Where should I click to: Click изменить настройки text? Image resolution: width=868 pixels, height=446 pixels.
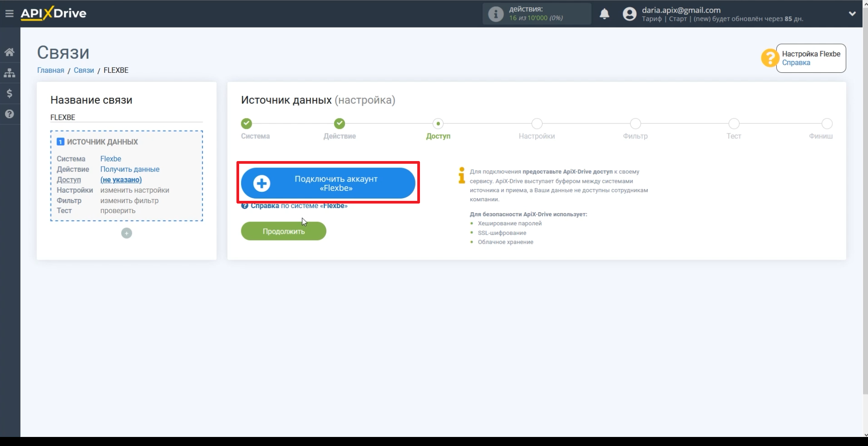pyautogui.click(x=135, y=190)
